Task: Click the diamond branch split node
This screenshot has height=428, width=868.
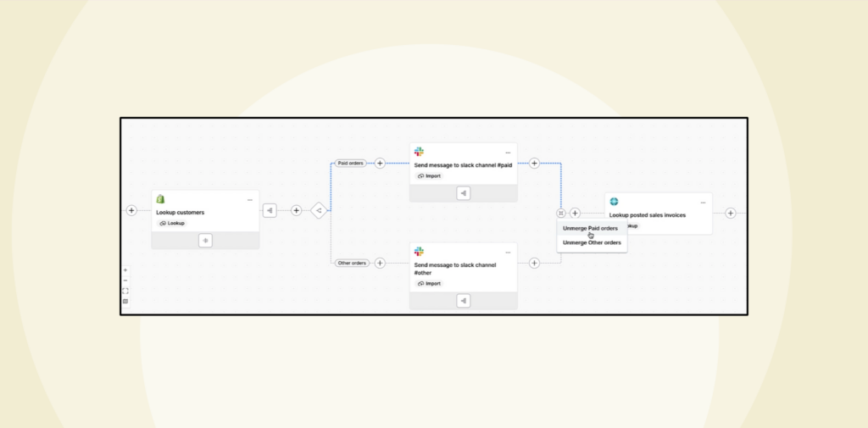Action: point(319,210)
